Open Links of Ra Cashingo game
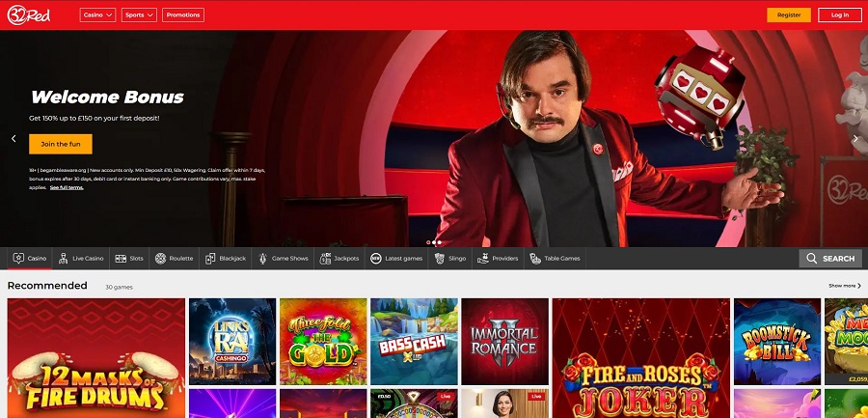This screenshot has height=418, width=868. point(232,342)
